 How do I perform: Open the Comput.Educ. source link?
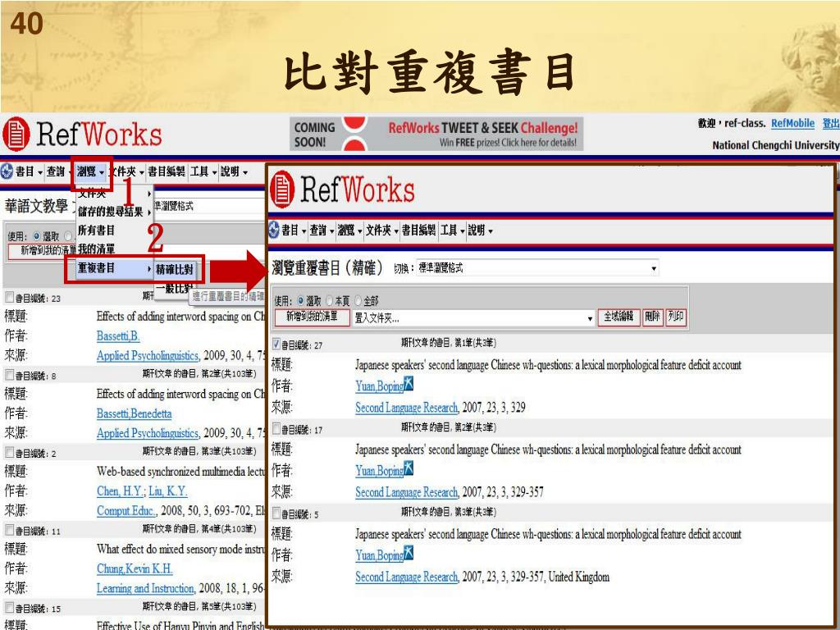pyautogui.click(x=126, y=511)
